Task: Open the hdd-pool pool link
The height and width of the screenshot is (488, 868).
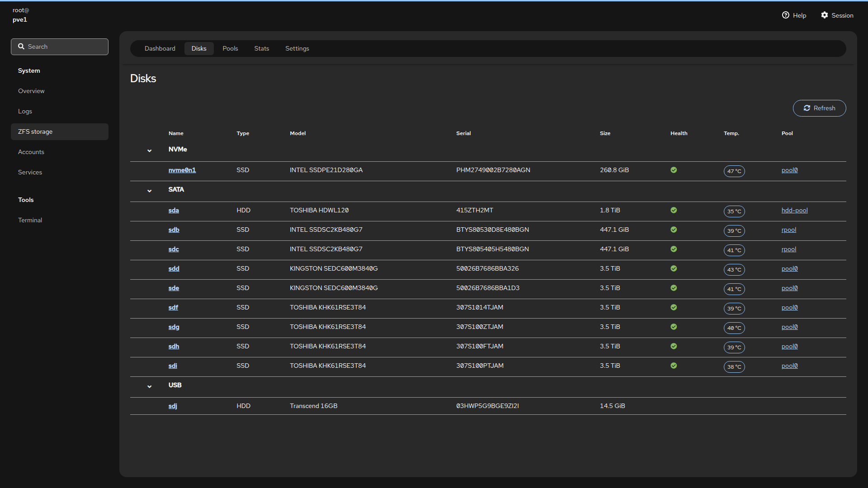Action: pos(794,210)
